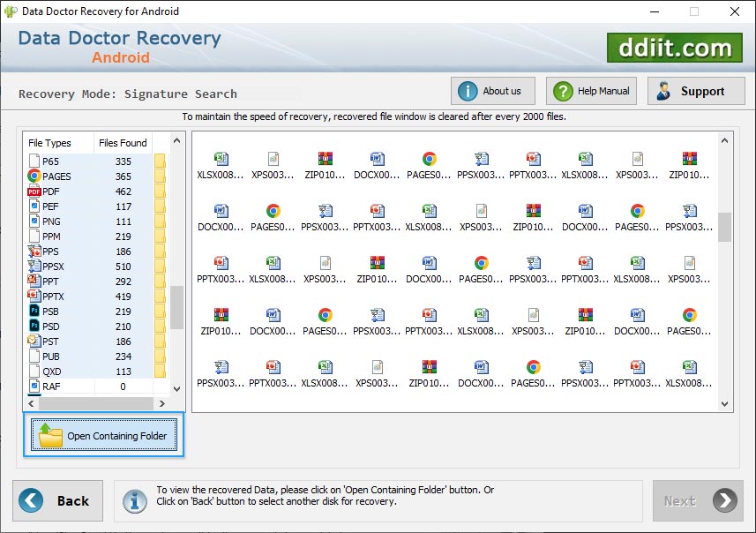Select the XLSX008 spreadsheet icon in the grid

[x=220, y=161]
